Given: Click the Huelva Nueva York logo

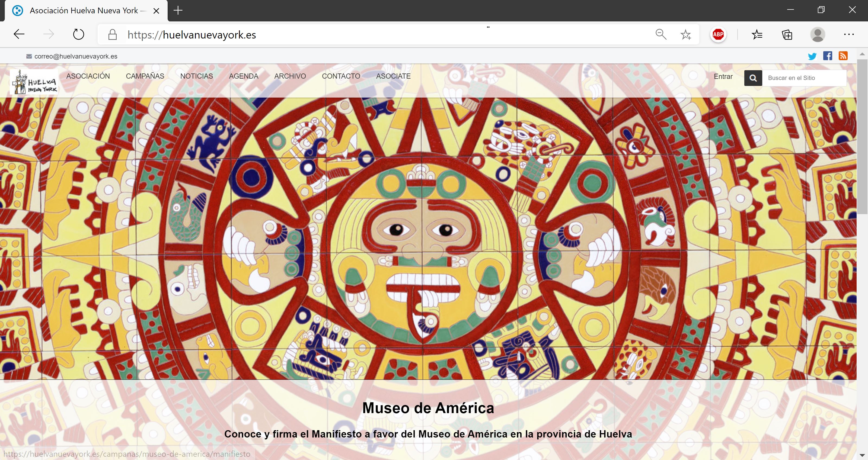Looking at the screenshot, I should 34,82.
